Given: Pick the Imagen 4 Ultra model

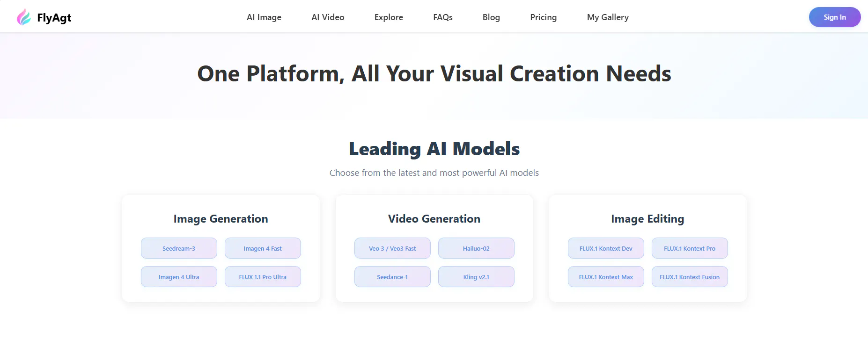Looking at the screenshot, I should coord(179,277).
